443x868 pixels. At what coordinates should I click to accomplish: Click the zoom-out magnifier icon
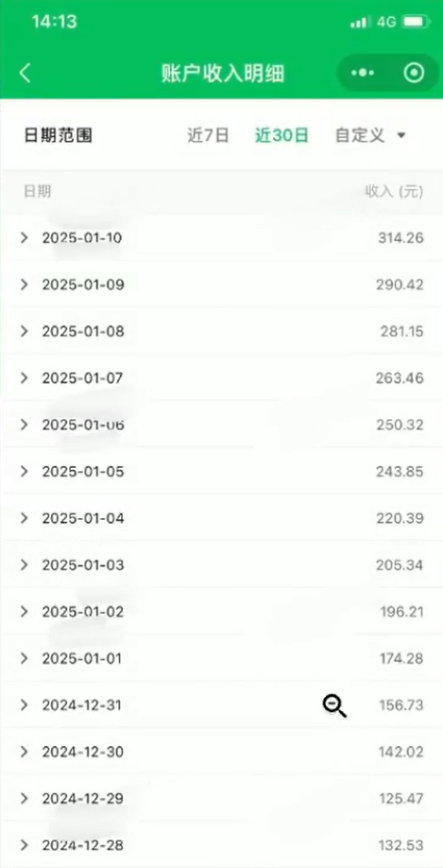[334, 706]
